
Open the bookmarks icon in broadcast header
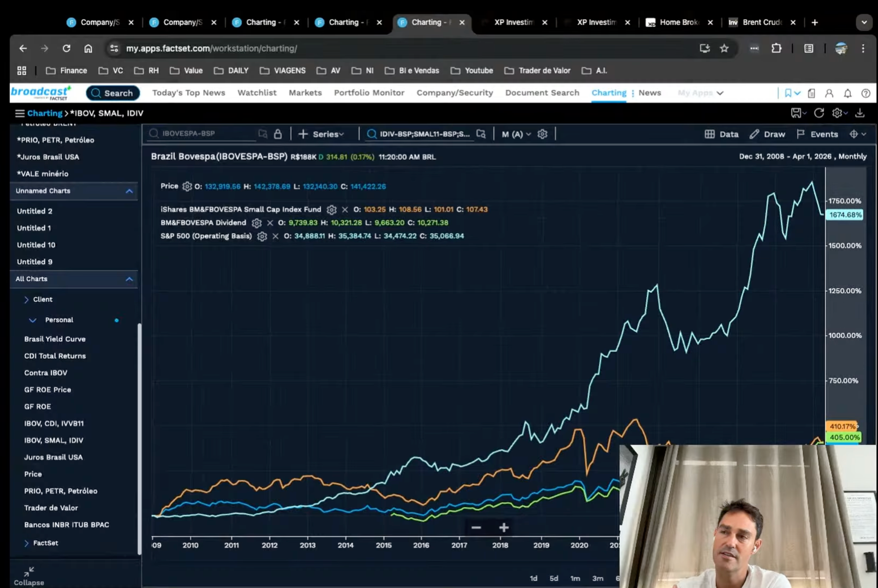coord(788,93)
